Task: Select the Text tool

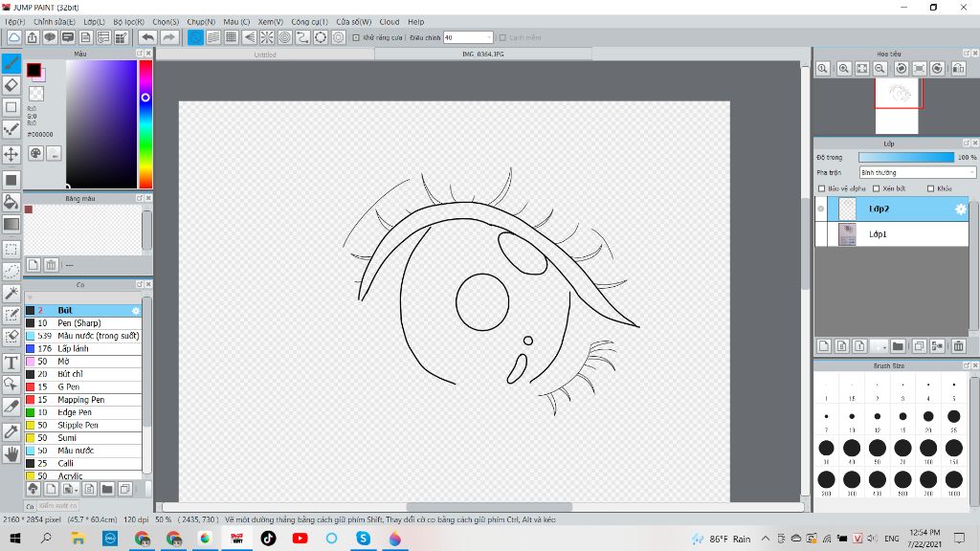Action: pos(11,363)
